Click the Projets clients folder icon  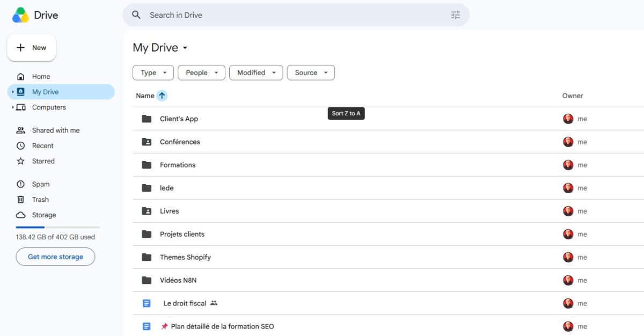tap(147, 234)
